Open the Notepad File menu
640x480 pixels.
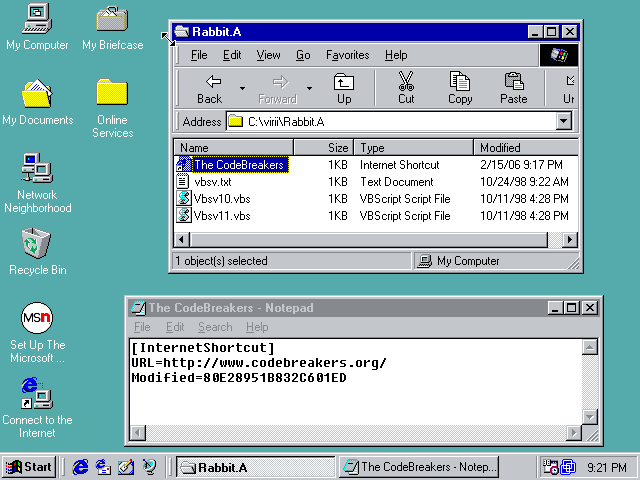142,327
